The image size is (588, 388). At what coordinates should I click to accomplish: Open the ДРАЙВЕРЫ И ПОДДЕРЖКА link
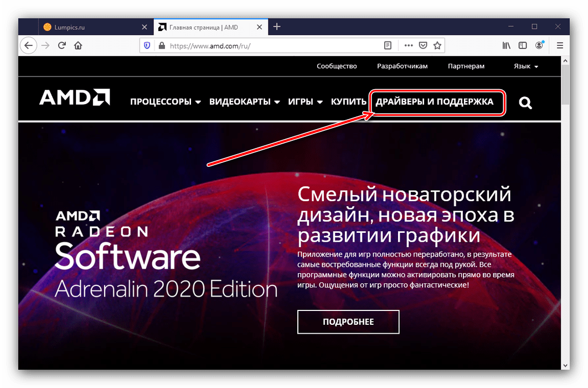435,102
